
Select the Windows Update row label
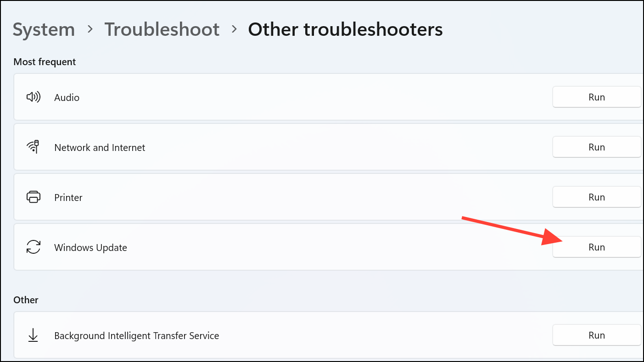pos(90,247)
